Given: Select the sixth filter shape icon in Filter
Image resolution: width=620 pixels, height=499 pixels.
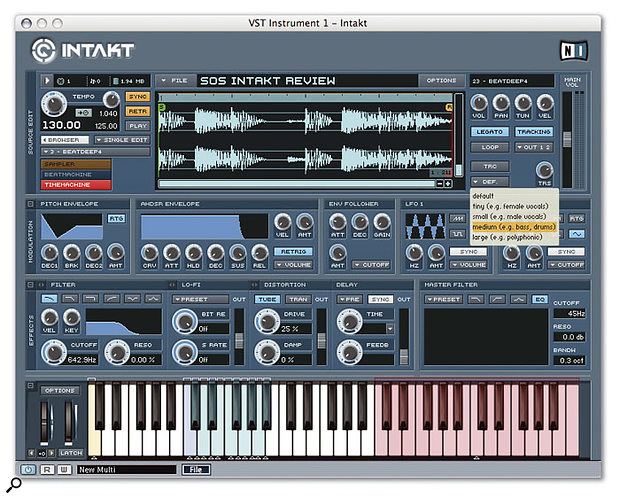Looking at the screenshot, I should point(153,299).
